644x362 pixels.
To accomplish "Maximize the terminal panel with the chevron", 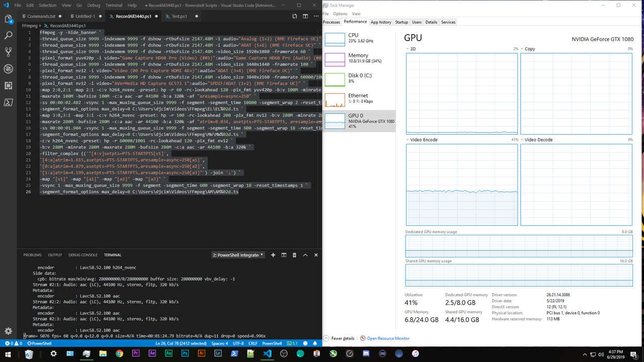I will tap(305, 255).
